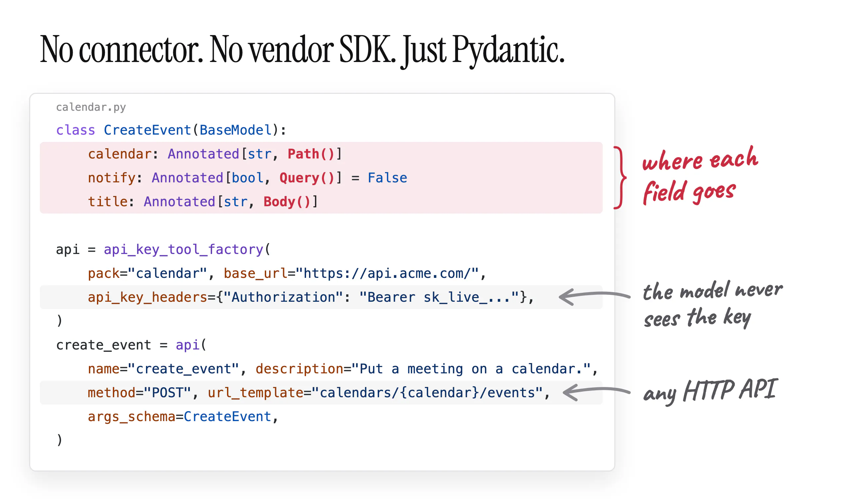843x504 pixels.
Task: Select the 'class CreateEvent(BaseModel):' line
Action: 171,130
